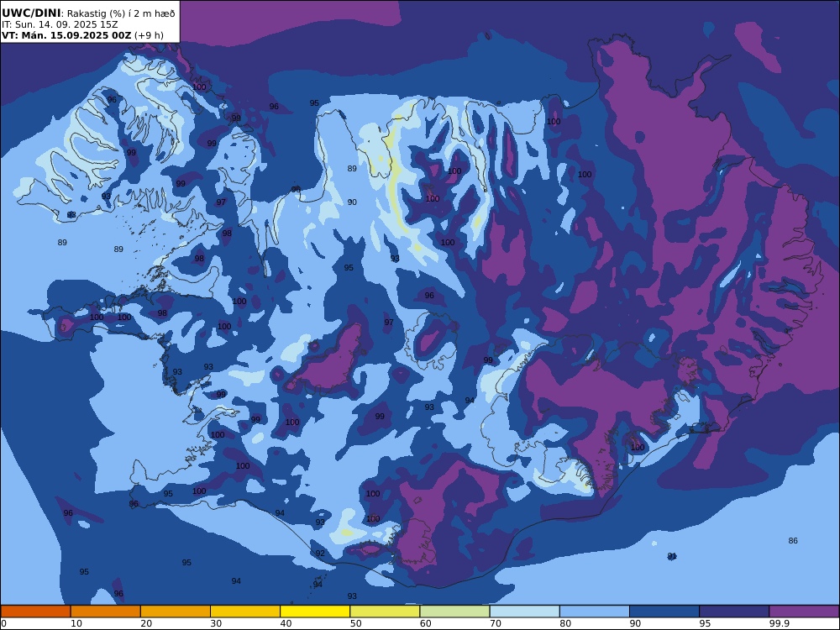Image resolution: width=840 pixels, height=630 pixels.
Task: Click the '60' legend scale label
Action: point(425,623)
